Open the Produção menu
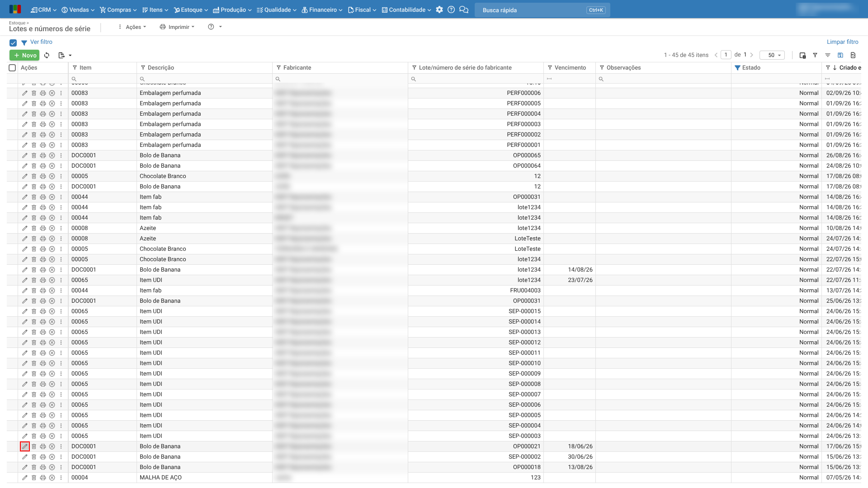The height and width of the screenshot is (488, 868). [232, 10]
